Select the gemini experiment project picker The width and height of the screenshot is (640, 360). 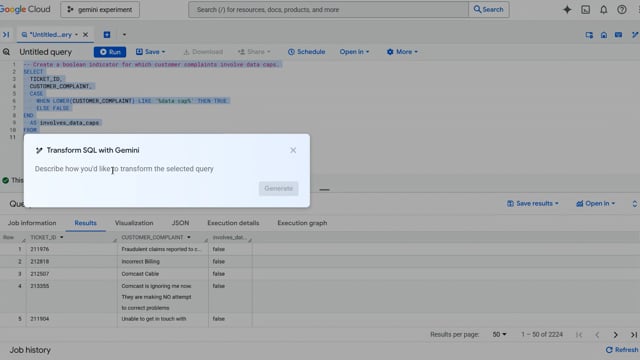pos(100,9)
